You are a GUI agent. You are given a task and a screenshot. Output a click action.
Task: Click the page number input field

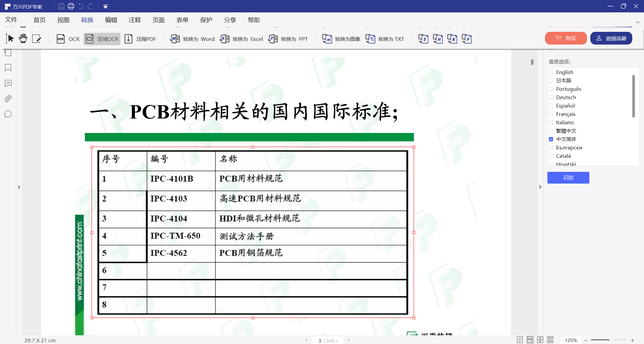(327, 340)
